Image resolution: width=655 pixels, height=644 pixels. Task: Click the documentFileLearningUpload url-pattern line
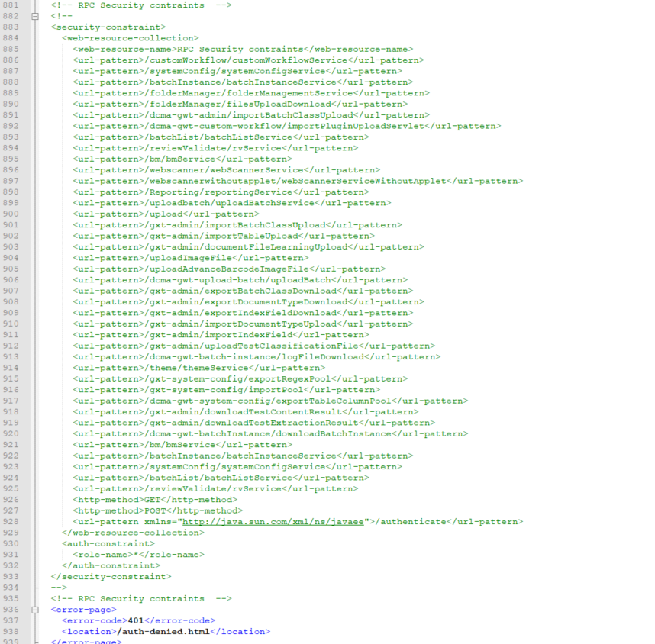pos(249,246)
